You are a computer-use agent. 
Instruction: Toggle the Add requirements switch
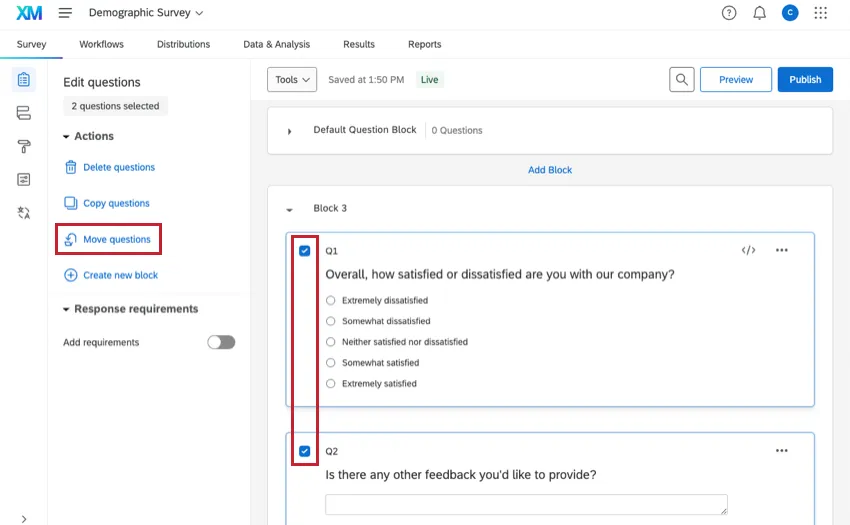click(x=221, y=342)
